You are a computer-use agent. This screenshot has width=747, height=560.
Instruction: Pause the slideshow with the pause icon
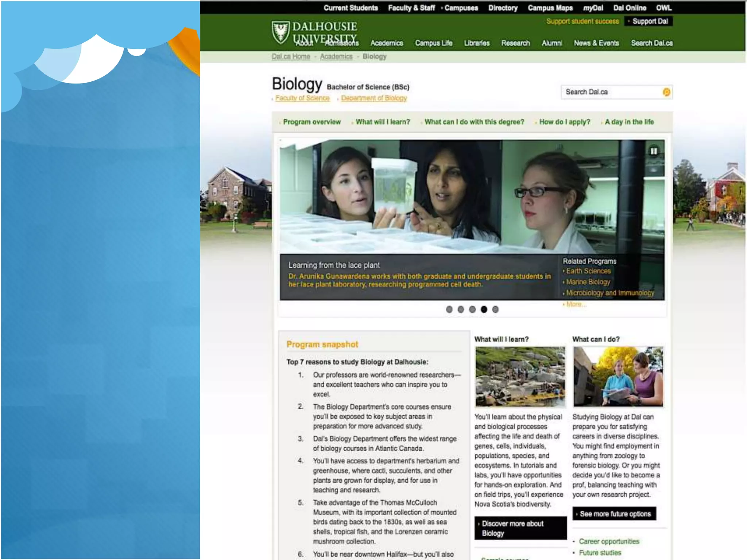pos(654,151)
